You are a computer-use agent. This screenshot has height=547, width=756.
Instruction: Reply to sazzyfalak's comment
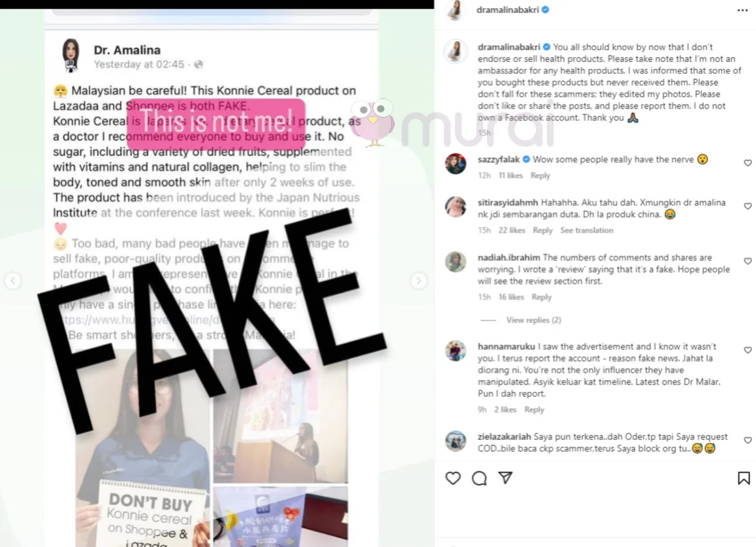(x=540, y=176)
